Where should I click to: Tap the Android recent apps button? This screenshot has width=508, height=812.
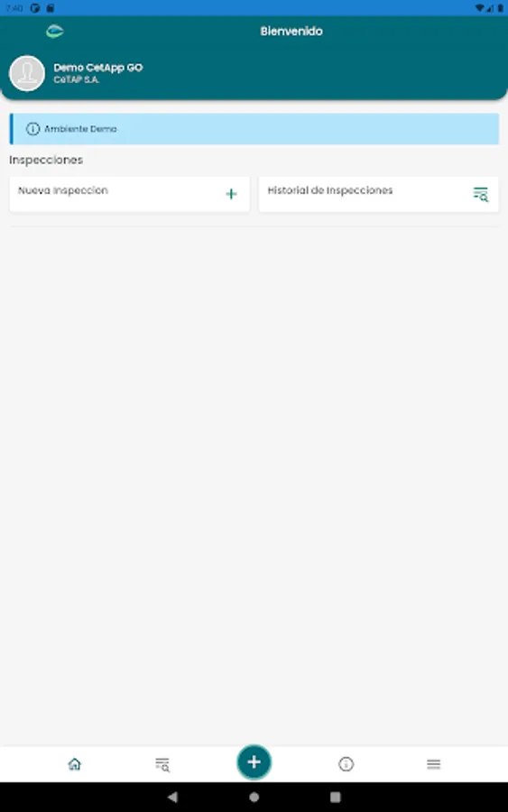coord(336,797)
